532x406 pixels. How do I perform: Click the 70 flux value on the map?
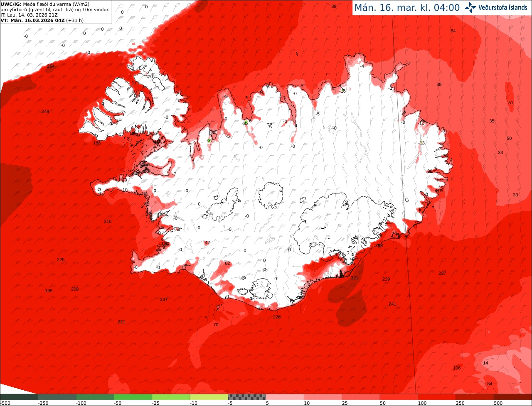[216, 325]
